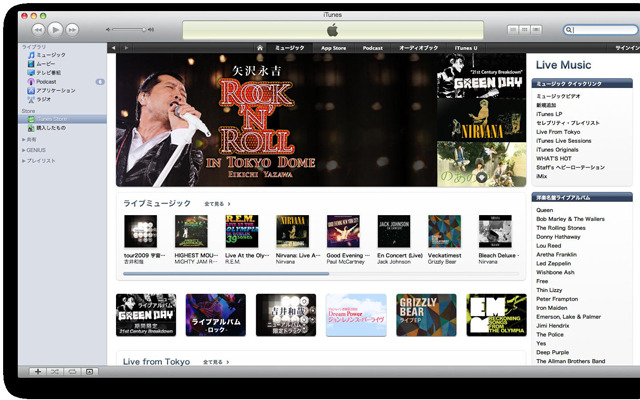Switch to Cover Flow view

(536, 30)
